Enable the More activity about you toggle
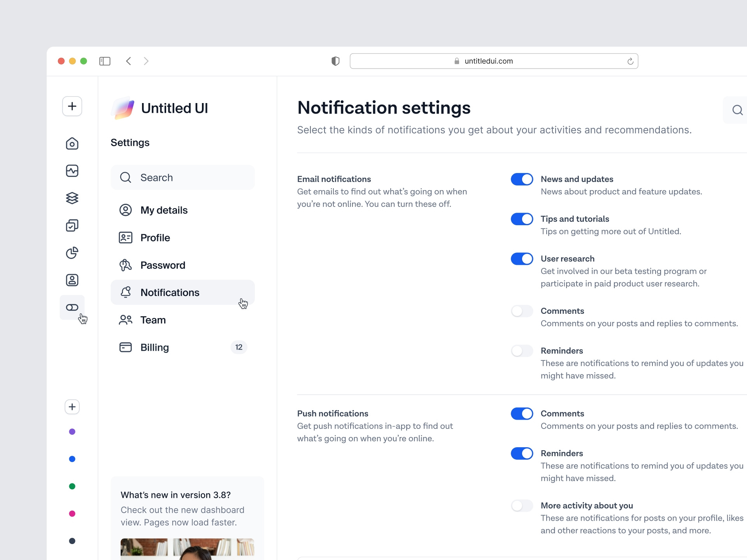Viewport: 747px width, 560px height. coord(522,506)
